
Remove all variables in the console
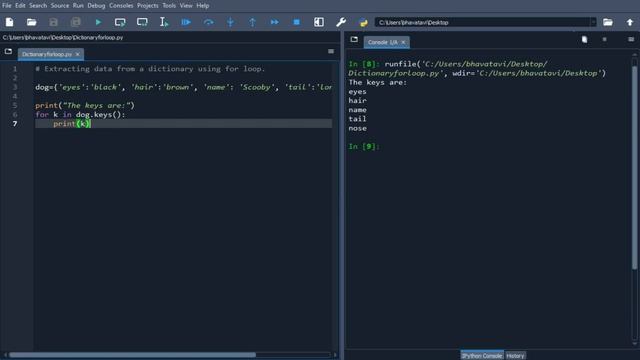pos(584,40)
